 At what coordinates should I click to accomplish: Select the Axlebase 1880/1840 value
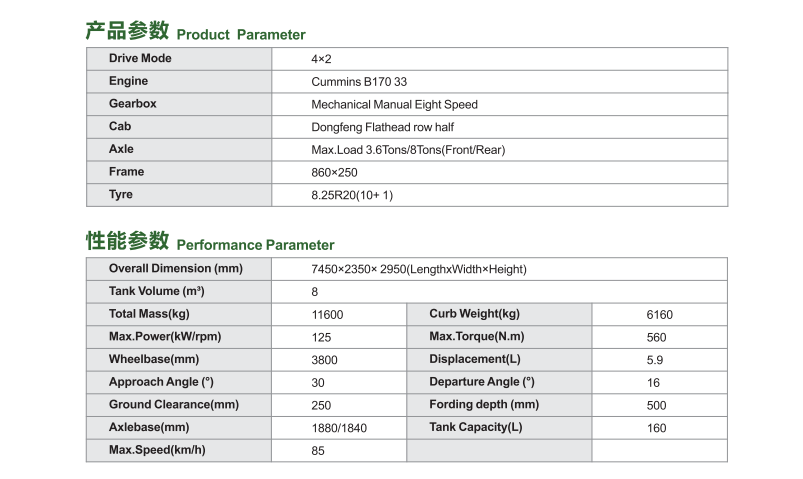pyautogui.click(x=339, y=428)
